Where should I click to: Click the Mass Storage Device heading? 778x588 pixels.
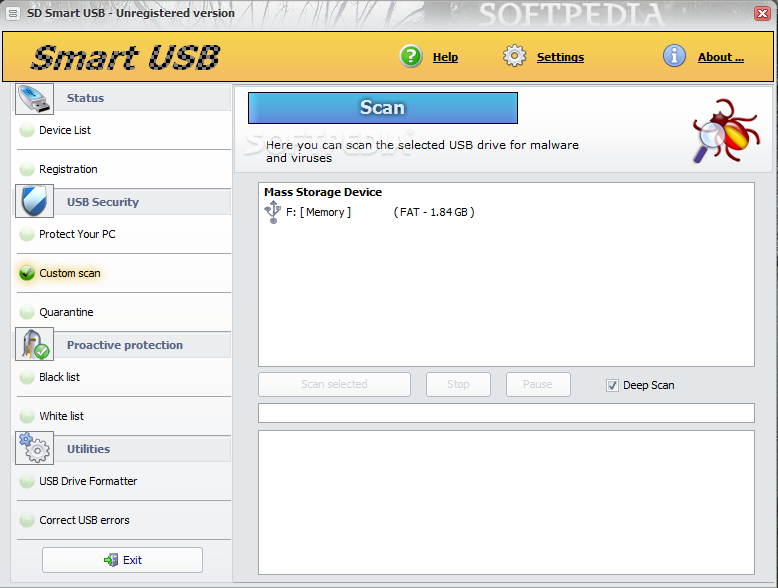pyautogui.click(x=323, y=192)
